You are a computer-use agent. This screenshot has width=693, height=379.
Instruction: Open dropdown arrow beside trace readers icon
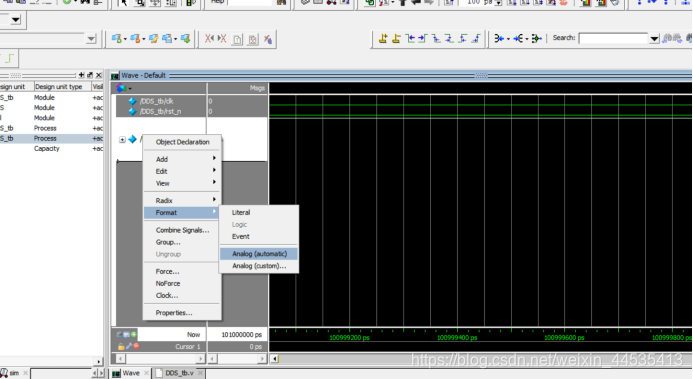pyautogui.click(x=527, y=39)
